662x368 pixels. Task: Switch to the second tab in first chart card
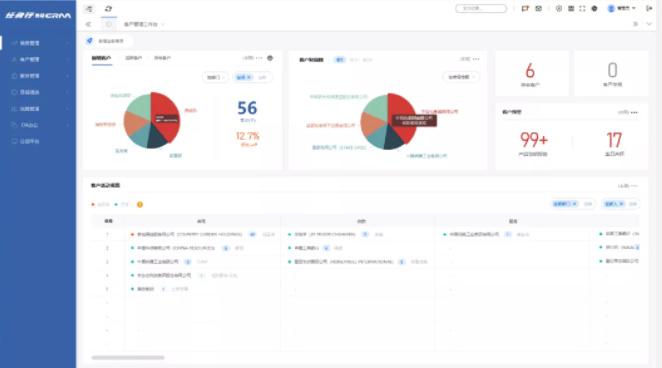[134, 58]
